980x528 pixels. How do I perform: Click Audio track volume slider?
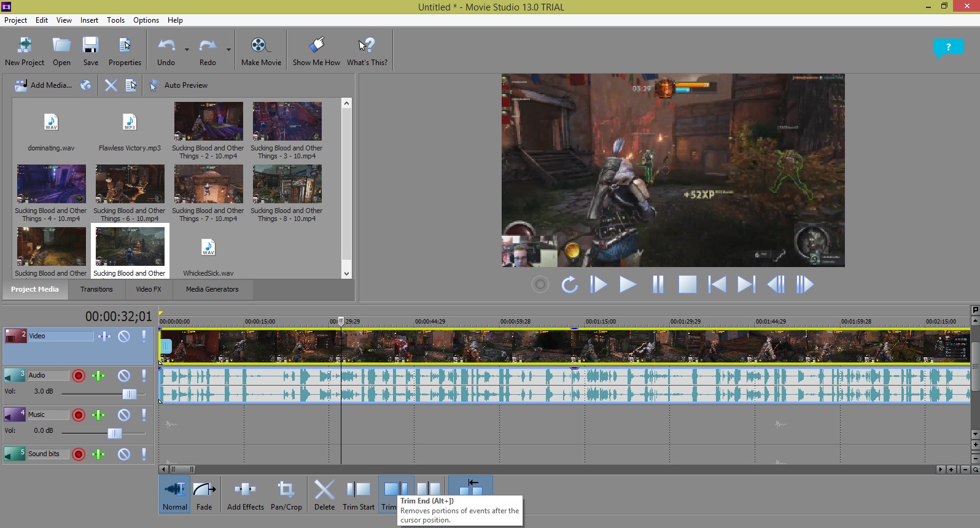pos(129,394)
